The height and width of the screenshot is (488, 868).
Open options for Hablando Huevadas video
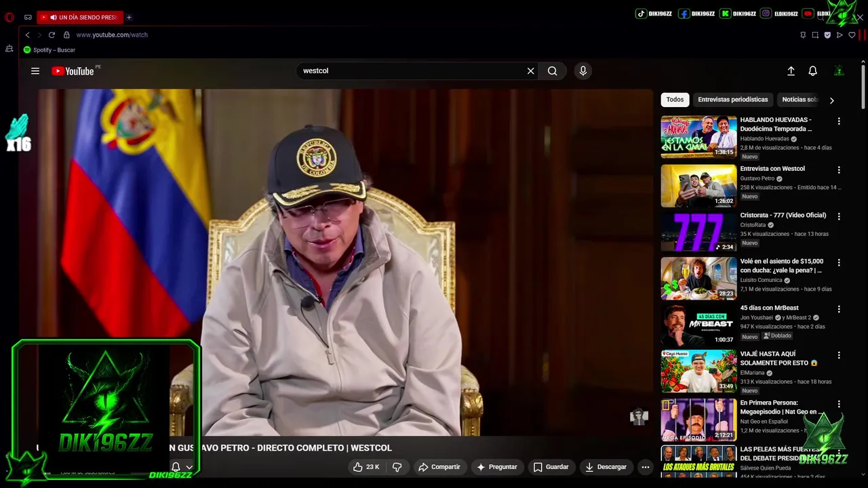pyautogui.click(x=839, y=121)
